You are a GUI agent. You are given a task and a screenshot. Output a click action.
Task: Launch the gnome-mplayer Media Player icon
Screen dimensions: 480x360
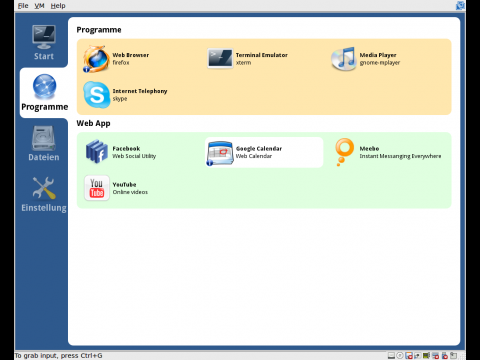(x=344, y=59)
